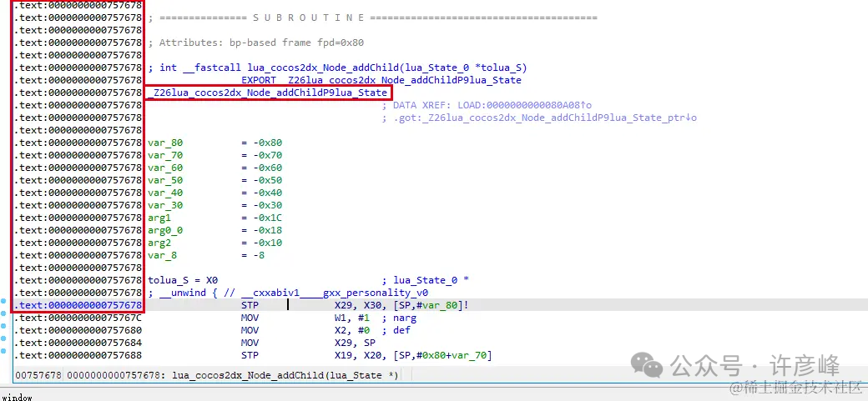Click operand X29, X30, [SP,#var_80]!
This screenshot has width=868, height=401.
[x=402, y=305]
